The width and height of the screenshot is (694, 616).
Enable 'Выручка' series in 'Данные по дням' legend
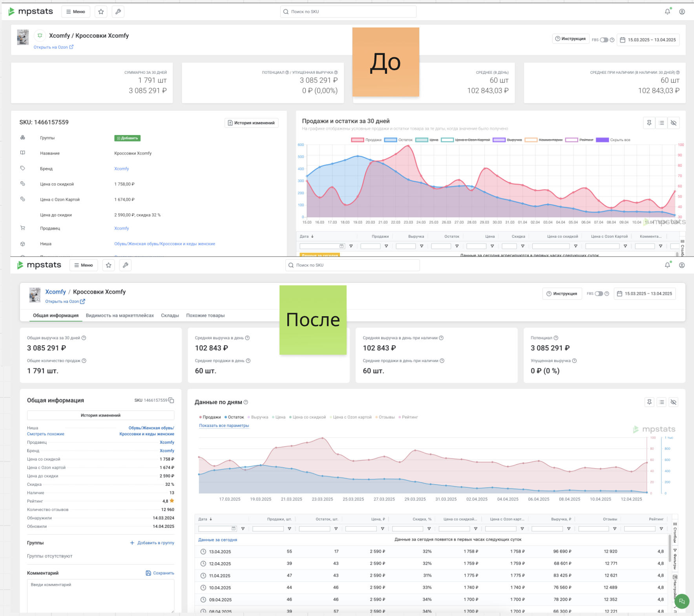(x=258, y=417)
